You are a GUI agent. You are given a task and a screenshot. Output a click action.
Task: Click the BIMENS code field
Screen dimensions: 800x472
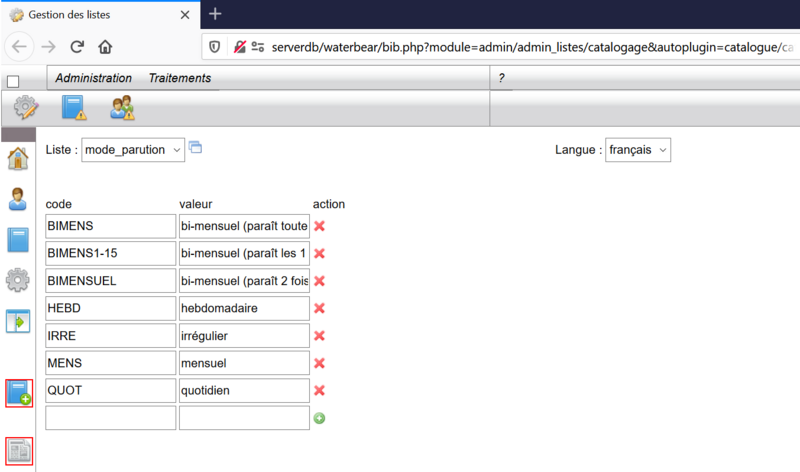(111, 226)
